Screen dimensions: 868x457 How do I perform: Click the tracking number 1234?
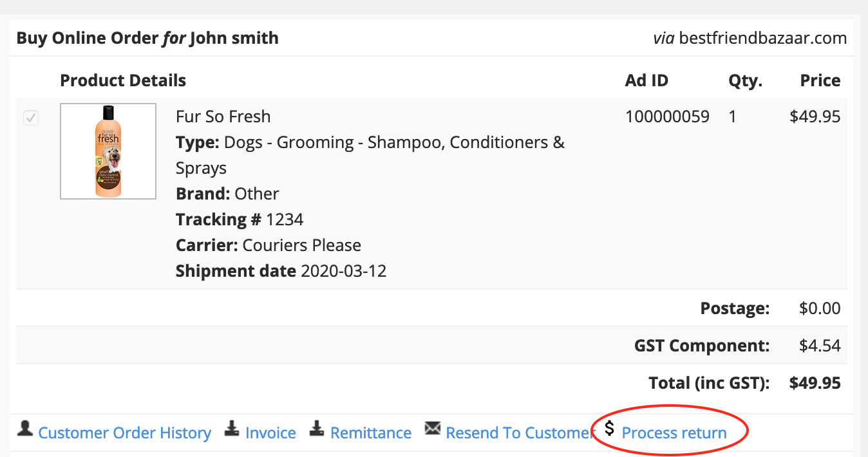tap(285, 219)
